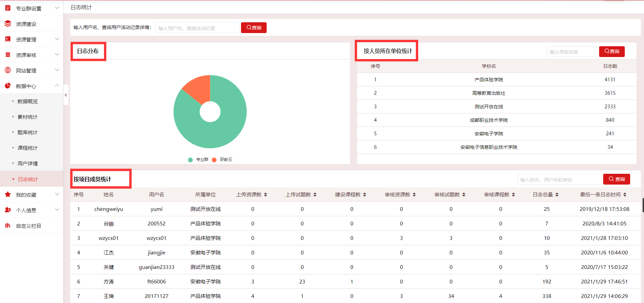Open 题库统计 submenu item
This screenshot has height=303, width=644.
tap(28, 132)
